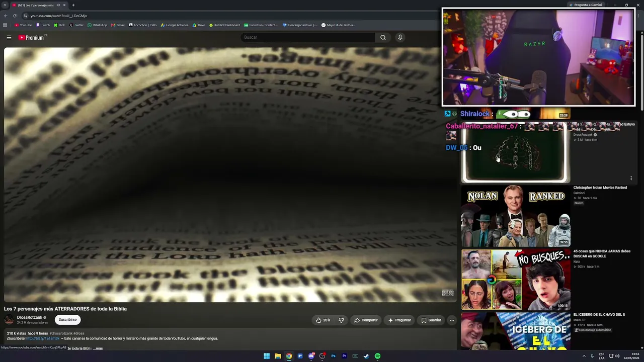The height and width of the screenshot is (362, 644).
Task: Switch to Chrome in the taskbar
Action: pyautogui.click(x=289, y=356)
